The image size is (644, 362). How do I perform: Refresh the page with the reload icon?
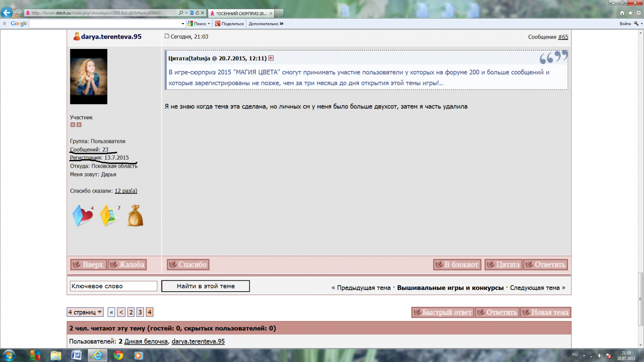coord(197,13)
